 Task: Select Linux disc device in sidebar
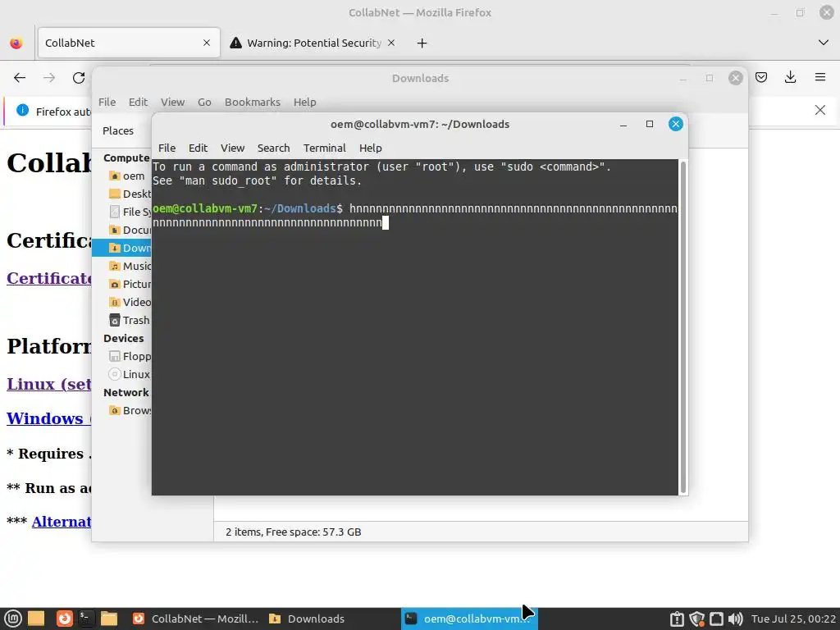click(129, 374)
